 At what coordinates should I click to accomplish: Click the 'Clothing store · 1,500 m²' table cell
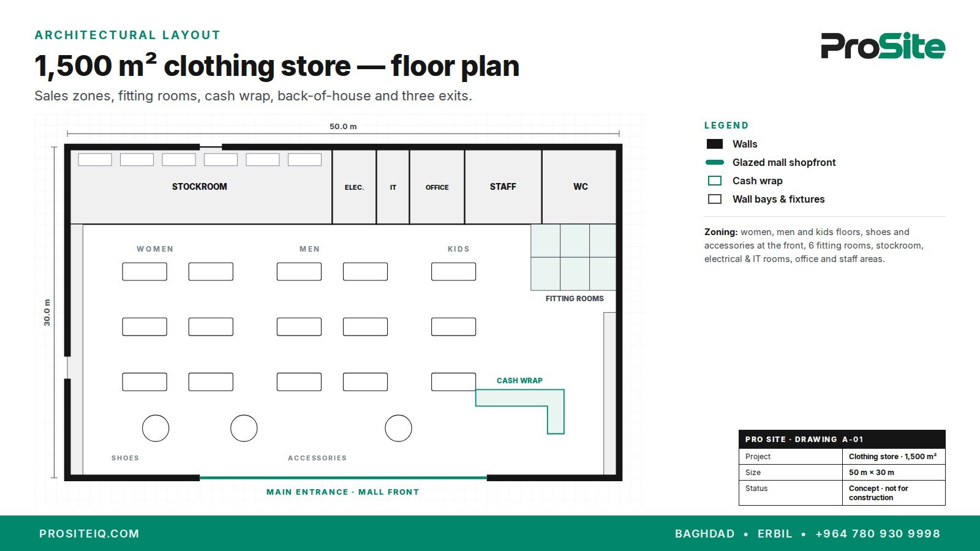tap(893, 457)
